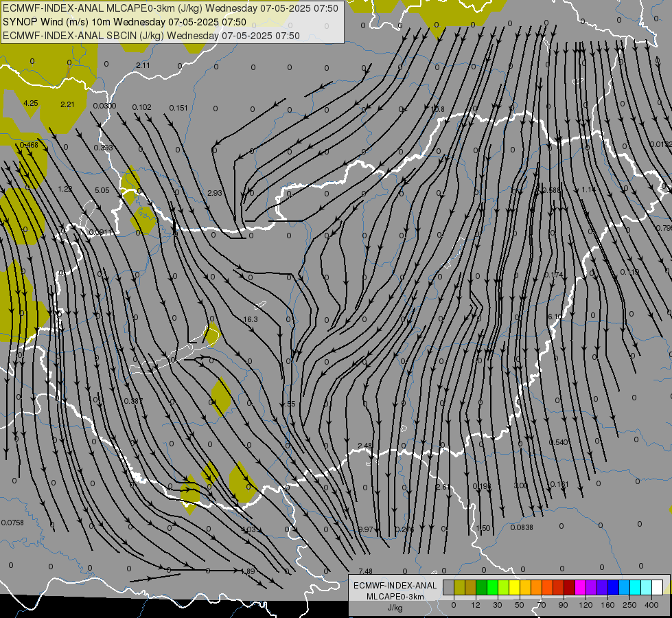
Task: Select the legend tick label 70
Action: click(542, 605)
